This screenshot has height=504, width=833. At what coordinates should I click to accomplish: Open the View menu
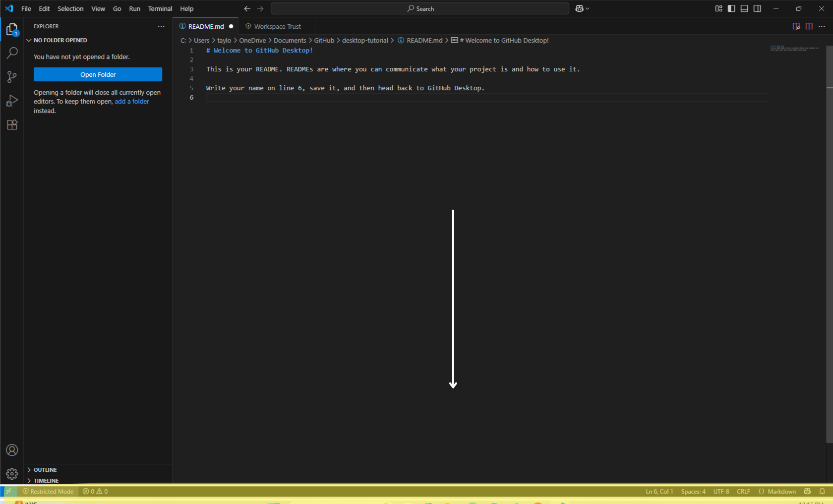(x=98, y=8)
